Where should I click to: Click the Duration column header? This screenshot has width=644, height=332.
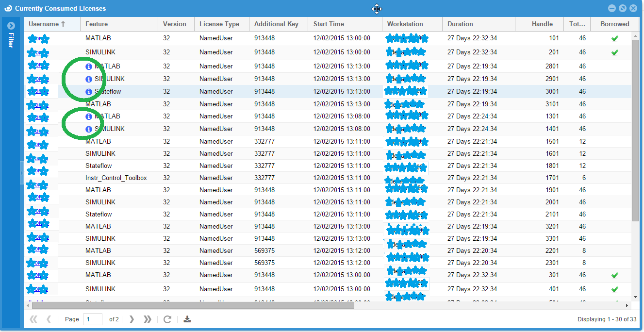pos(460,24)
